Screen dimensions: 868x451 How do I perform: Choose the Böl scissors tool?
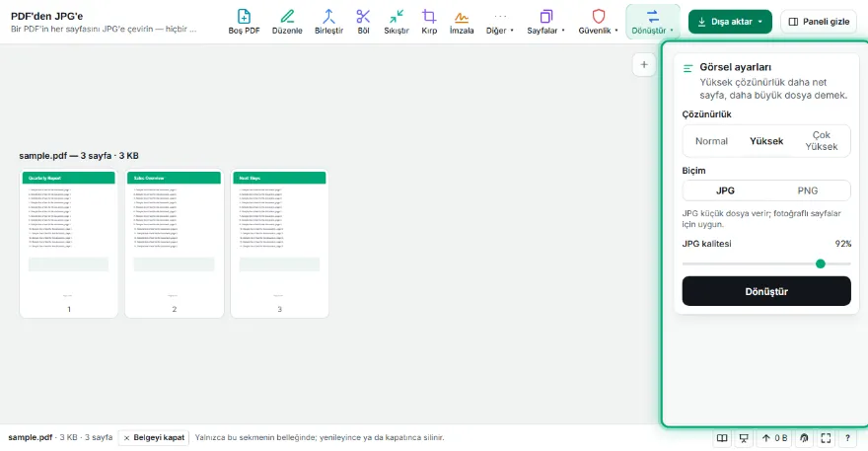pos(363,22)
